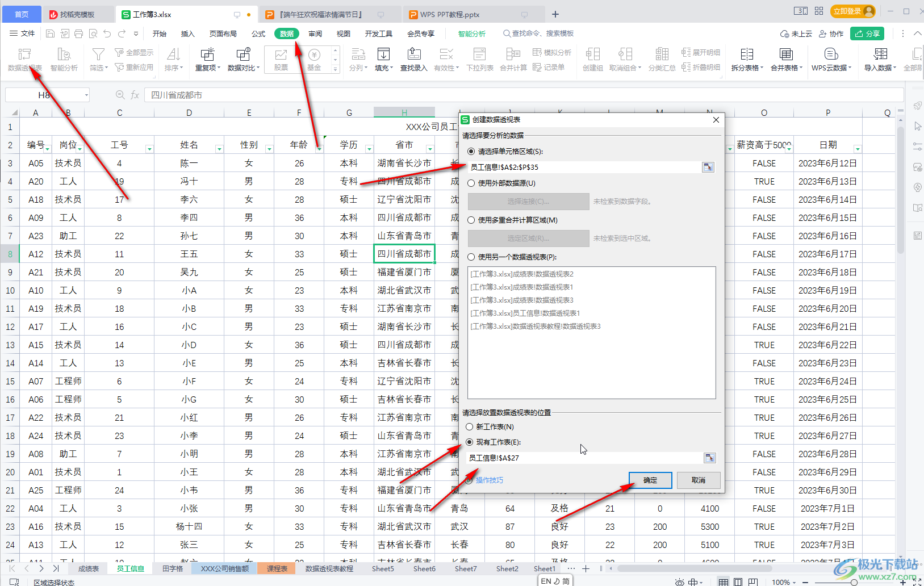Open the 重复项 duplicates tool
This screenshot has height=586, width=924.
207,60
